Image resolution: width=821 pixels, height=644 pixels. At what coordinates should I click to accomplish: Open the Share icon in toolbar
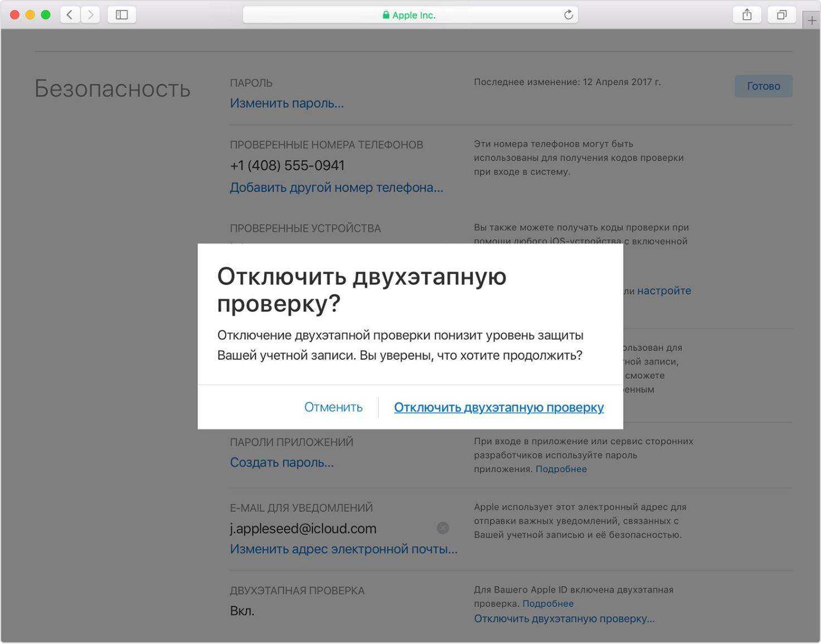[747, 15]
